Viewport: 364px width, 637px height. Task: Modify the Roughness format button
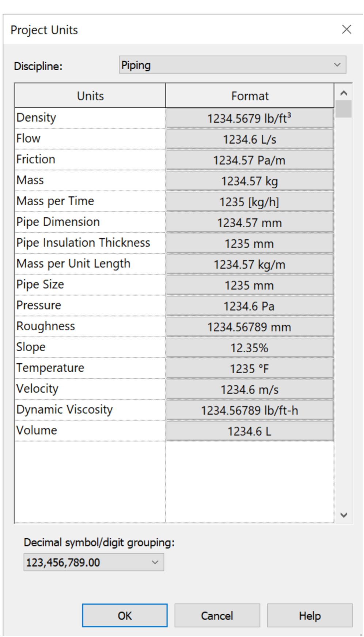tap(250, 327)
